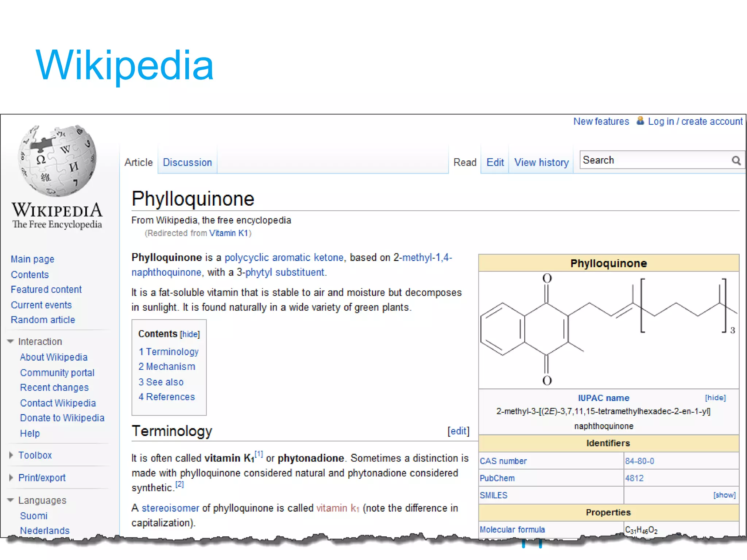Collapse the Languages sidebar section
The height and width of the screenshot is (560, 747).
click(x=11, y=500)
